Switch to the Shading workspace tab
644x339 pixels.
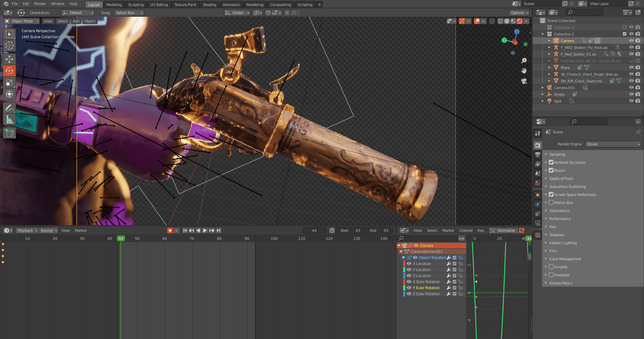(x=210, y=5)
